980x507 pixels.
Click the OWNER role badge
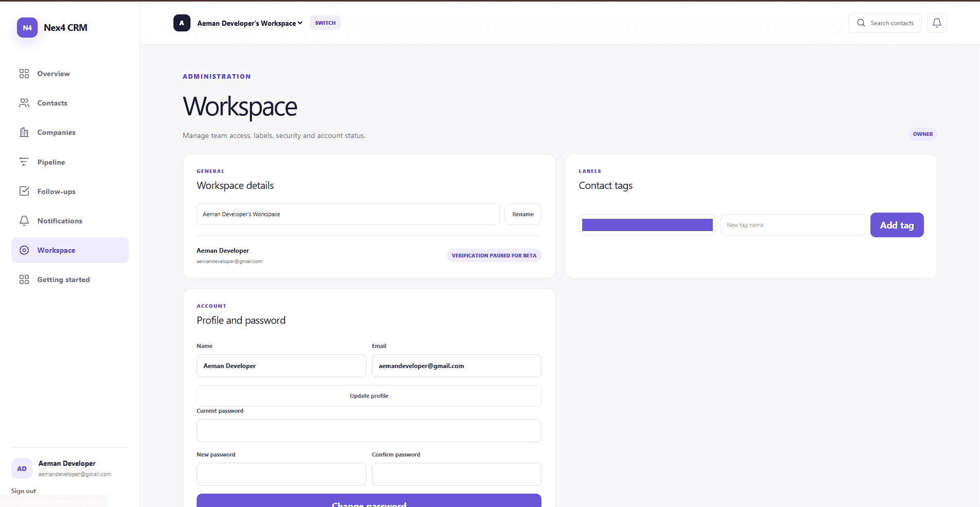click(923, 134)
